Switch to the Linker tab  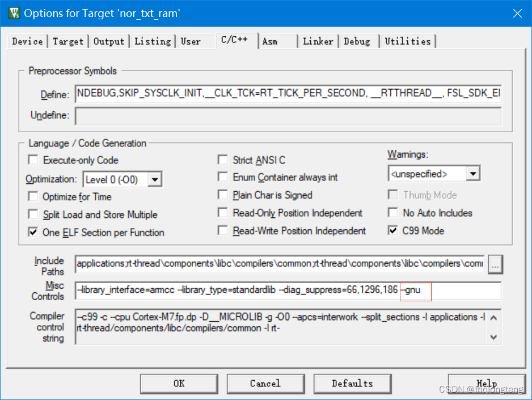[x=318, y=41]
